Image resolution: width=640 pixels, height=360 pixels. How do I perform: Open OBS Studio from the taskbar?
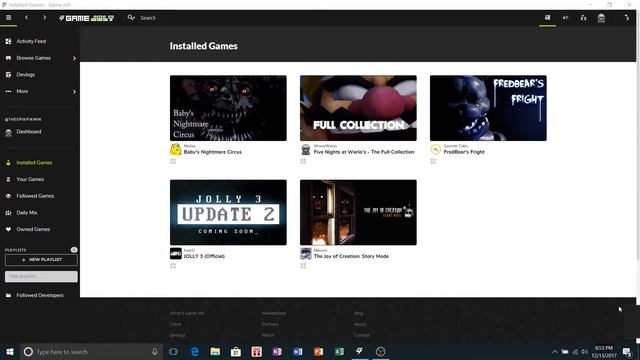coord(380,351)
